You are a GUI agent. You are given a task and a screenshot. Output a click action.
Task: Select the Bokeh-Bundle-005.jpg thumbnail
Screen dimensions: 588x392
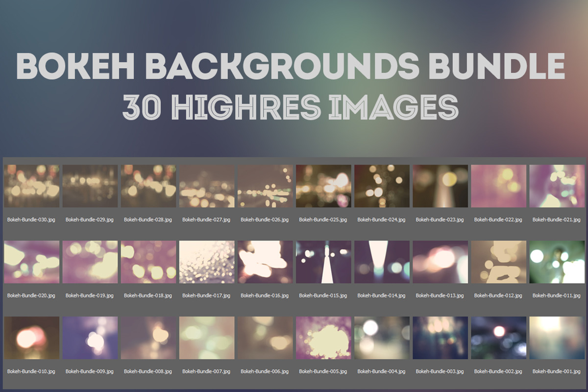click(323, 338)
